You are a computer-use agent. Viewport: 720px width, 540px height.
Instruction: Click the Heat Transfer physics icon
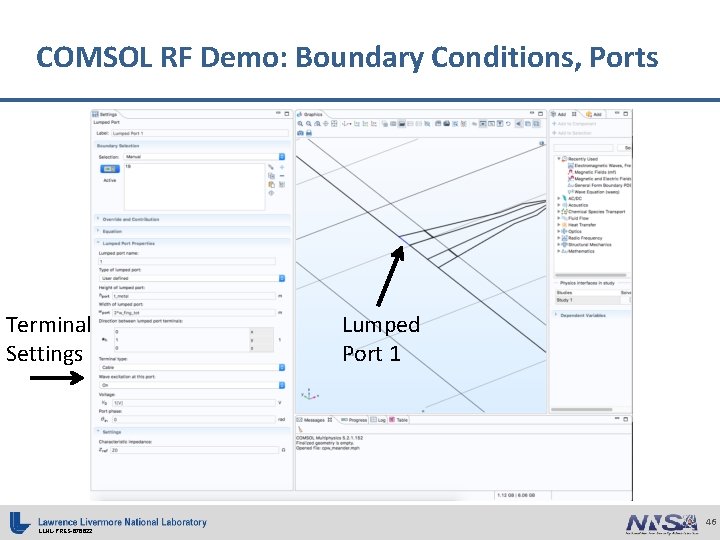565,225
